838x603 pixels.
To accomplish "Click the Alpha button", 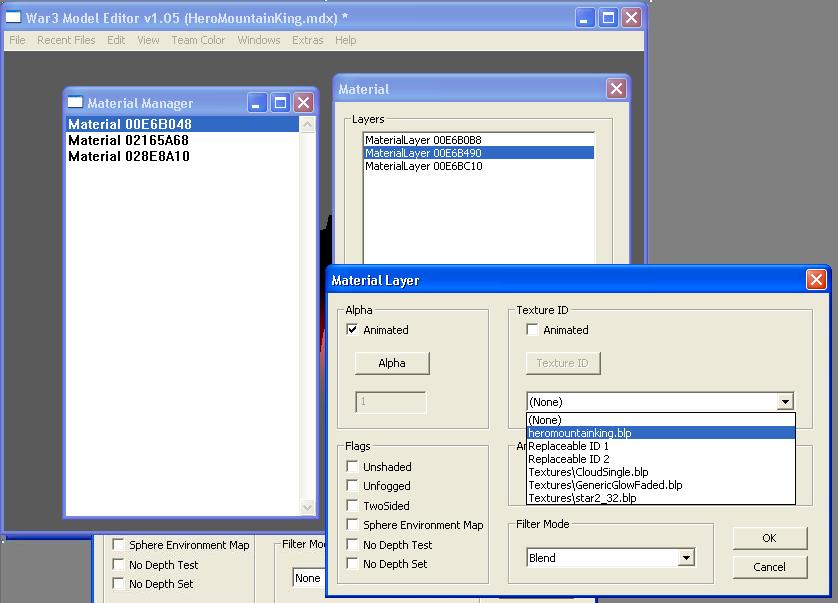I will [x=392, y=363].
